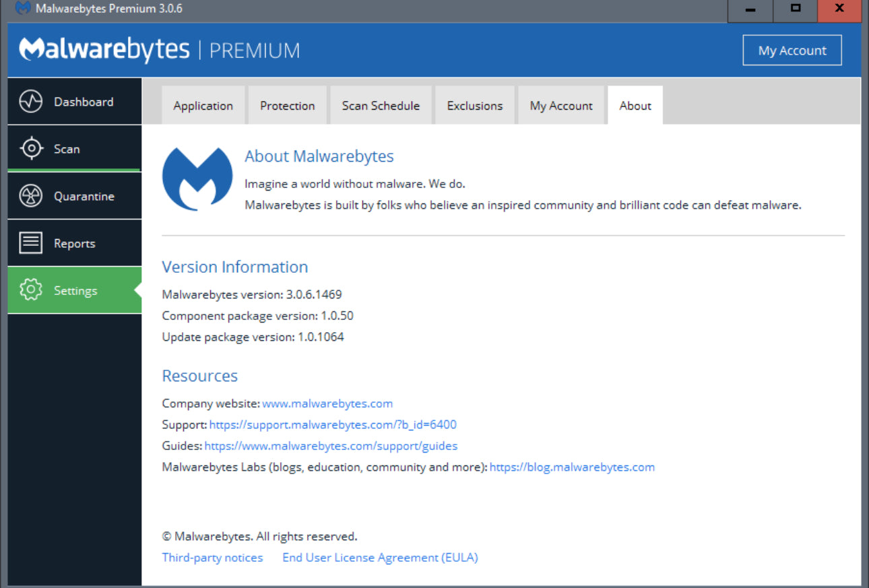Click the Dashboard heartbeat icon
869x588 pixels.
31,102
